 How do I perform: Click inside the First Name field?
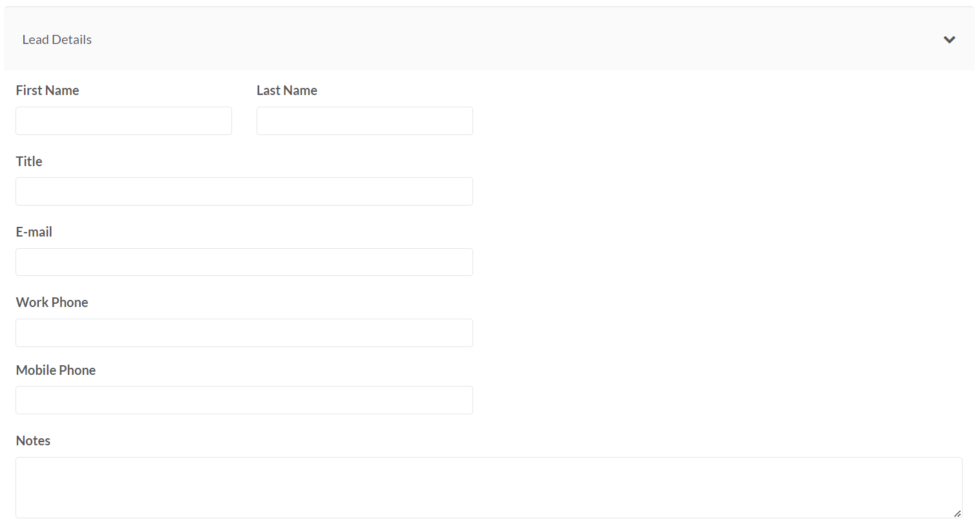(123, 121)
